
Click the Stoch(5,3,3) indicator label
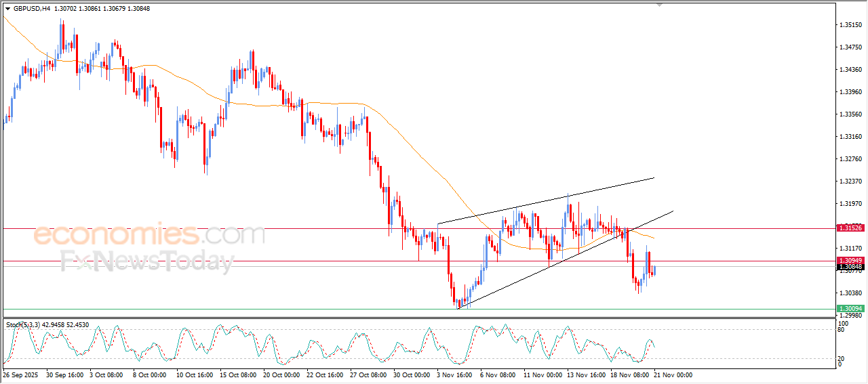click(x=28, y=325)
